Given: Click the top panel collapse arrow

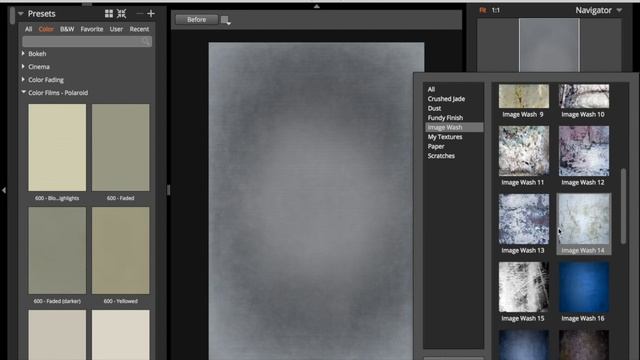Looking at the screenshot, I should click(x=316, y=6).
